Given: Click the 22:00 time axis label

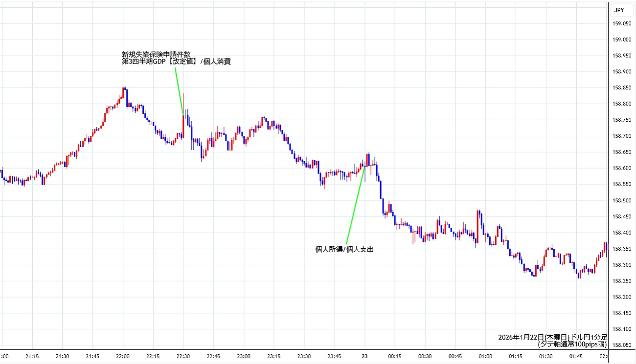Looking at the screenshot, I should coord(123,356).
